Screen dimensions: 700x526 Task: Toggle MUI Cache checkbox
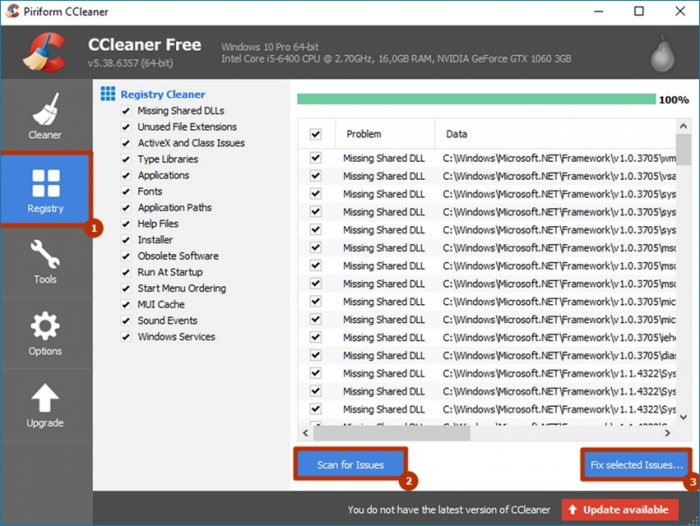click(126, 305)
